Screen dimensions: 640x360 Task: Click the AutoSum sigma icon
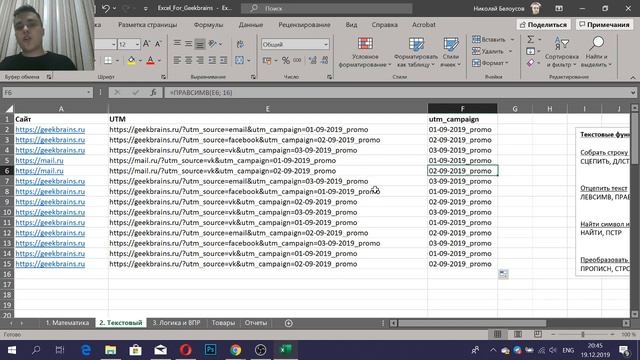[x=530, y=39]
